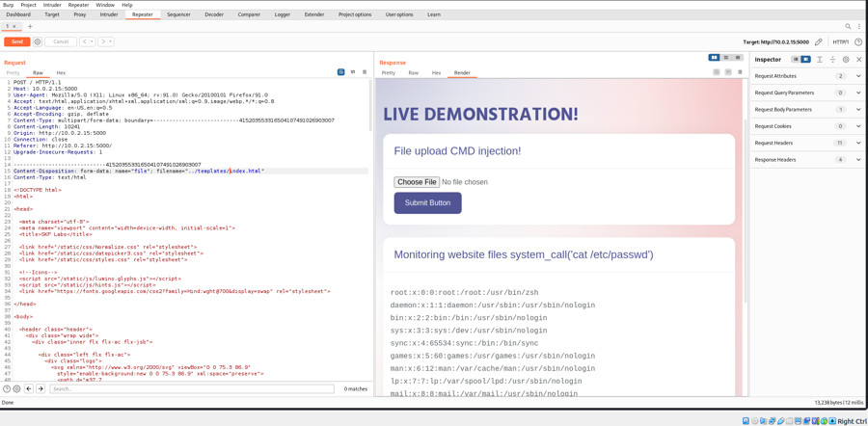This screenshot has width=868, height=426.
Task: Expand Request Attributes section
Action: click(858, 76)
